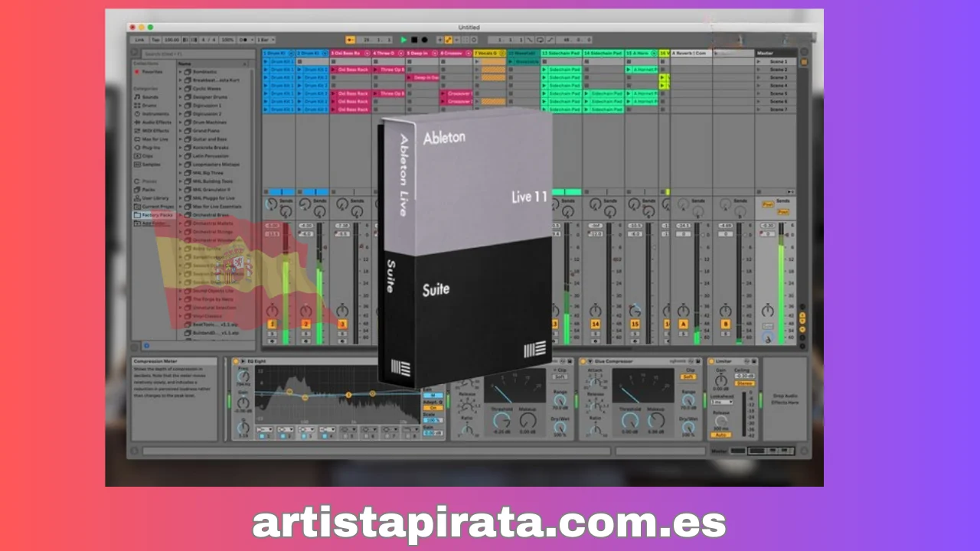Select the Instruments category icon
Viewport: 980px width, 551px height.
click(x=137, y=114)
